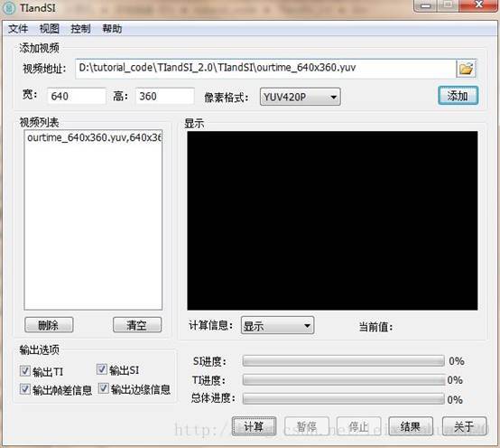Click the 清空 button
Viewport: 500px width, 448px height.
pos(137,325)
